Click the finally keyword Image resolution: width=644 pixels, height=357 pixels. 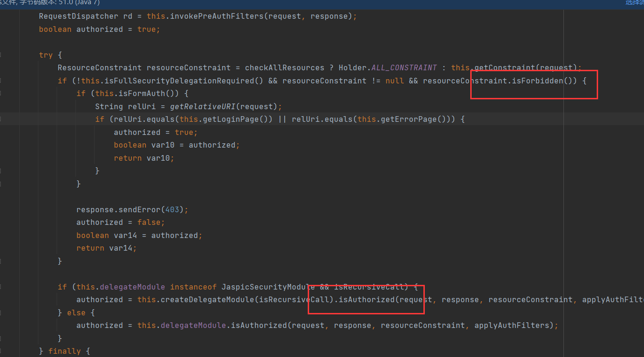pyautogui.click(x=65, y=351)
